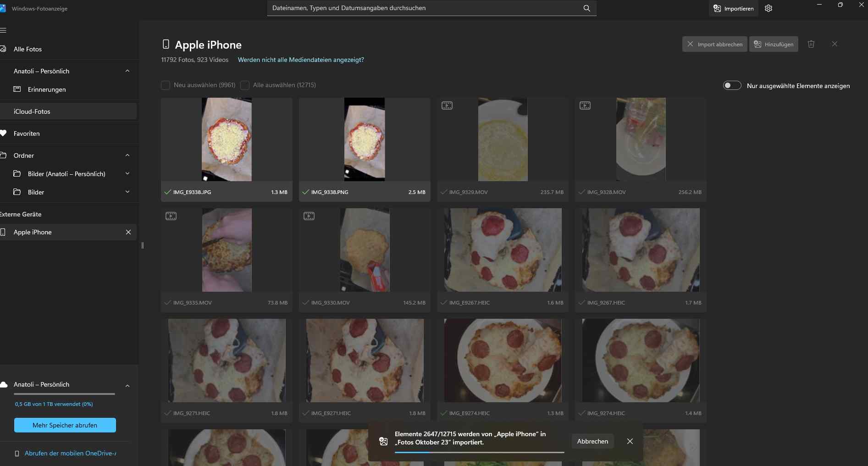Screen dimensions: 868x466
Task: Click the OneDrive storage usage bar
Action: pyautogui.click(x=64, y=394)
